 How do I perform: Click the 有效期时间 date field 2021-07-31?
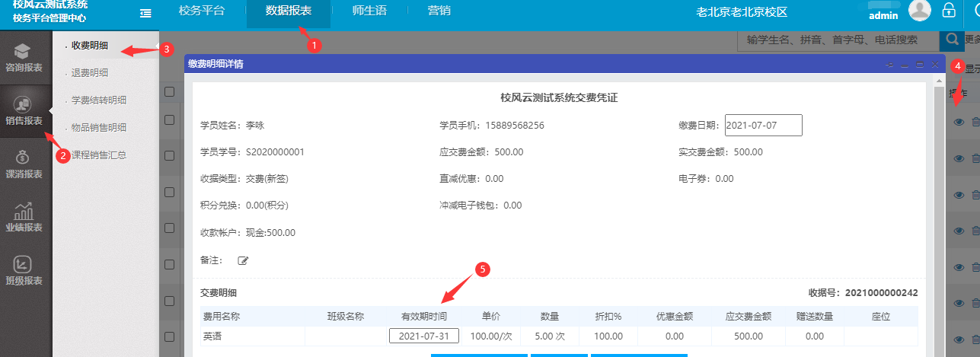coord(424,336)
